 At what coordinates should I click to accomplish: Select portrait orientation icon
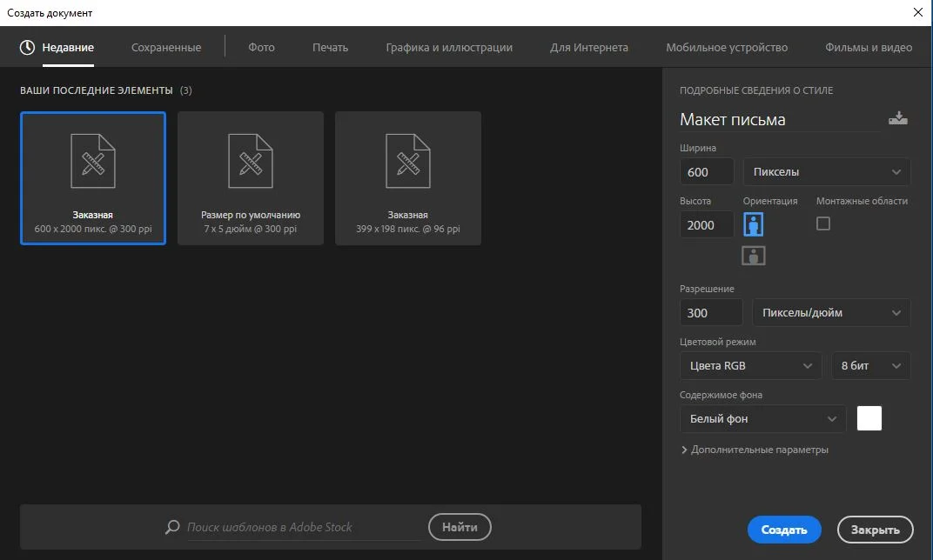(754, 225)
